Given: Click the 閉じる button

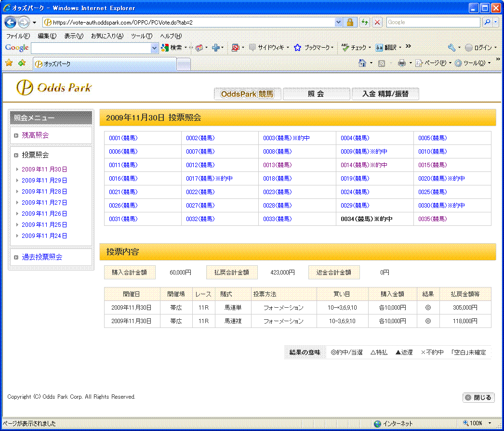Looking at the screenshot, I should click(x=478, y=397).
